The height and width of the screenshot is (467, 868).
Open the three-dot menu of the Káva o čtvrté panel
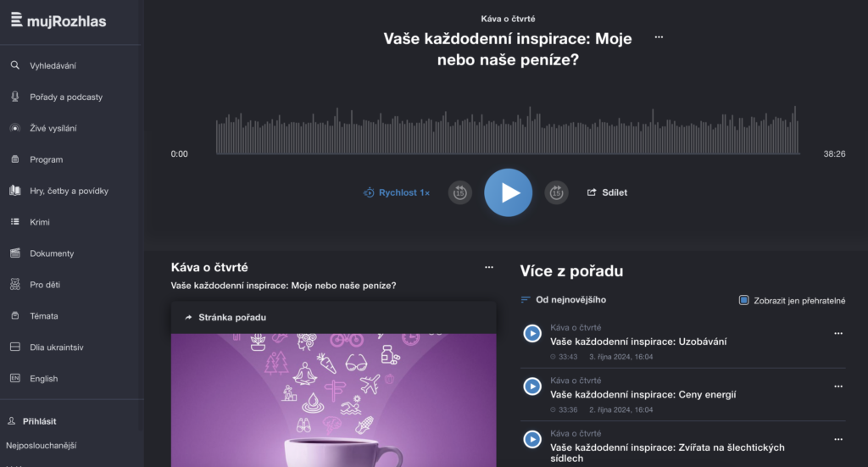click(x=489, y=267)
